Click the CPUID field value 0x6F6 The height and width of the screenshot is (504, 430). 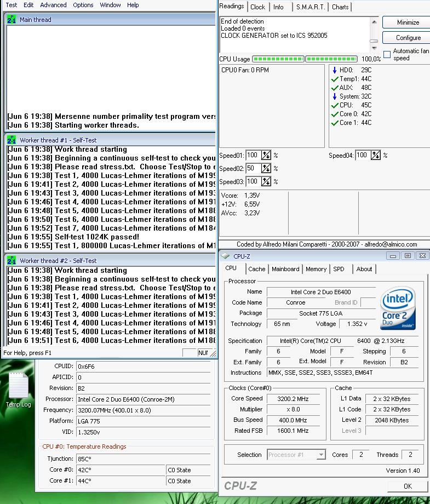(144, 366)
